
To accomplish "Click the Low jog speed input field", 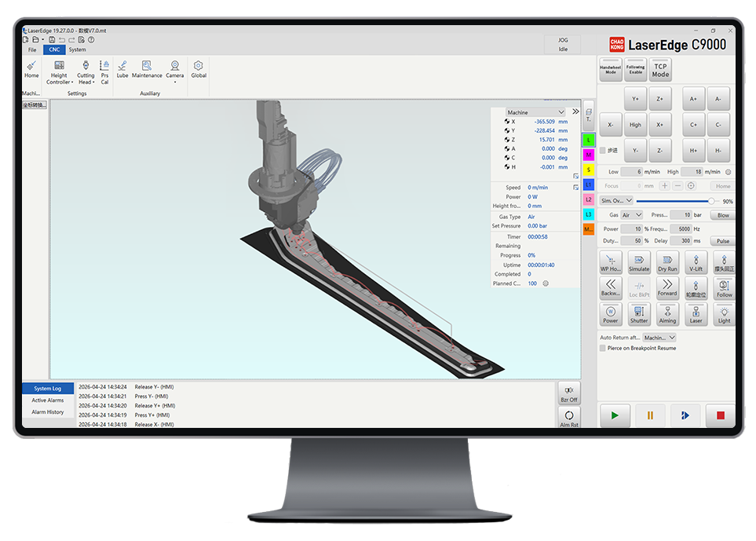I will [x=632, y=172].
